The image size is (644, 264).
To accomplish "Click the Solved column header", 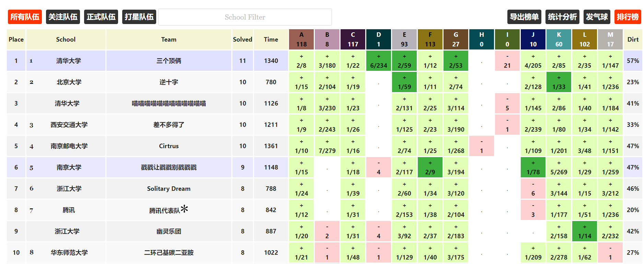I will 242,40.
